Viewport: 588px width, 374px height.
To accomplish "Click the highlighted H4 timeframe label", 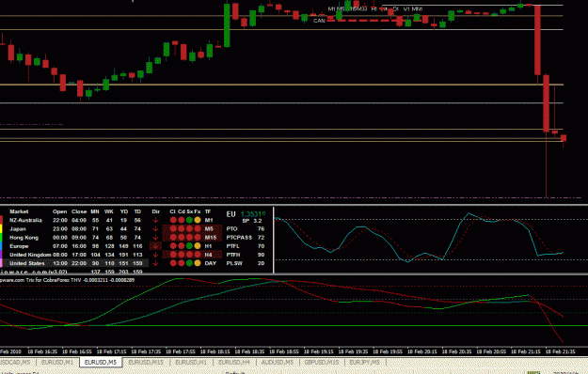I will tap(209, 255).
